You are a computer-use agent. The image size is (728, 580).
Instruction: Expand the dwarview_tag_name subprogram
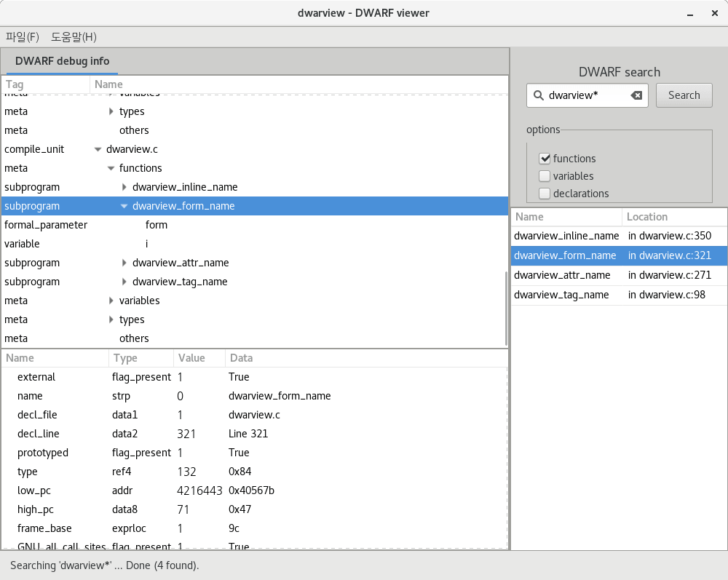pos(124,282)
